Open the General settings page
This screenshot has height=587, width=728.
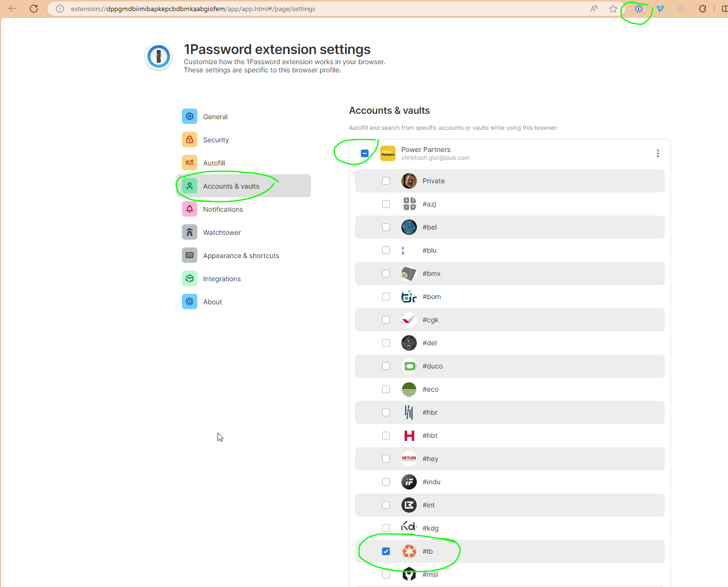click(244, 116)
